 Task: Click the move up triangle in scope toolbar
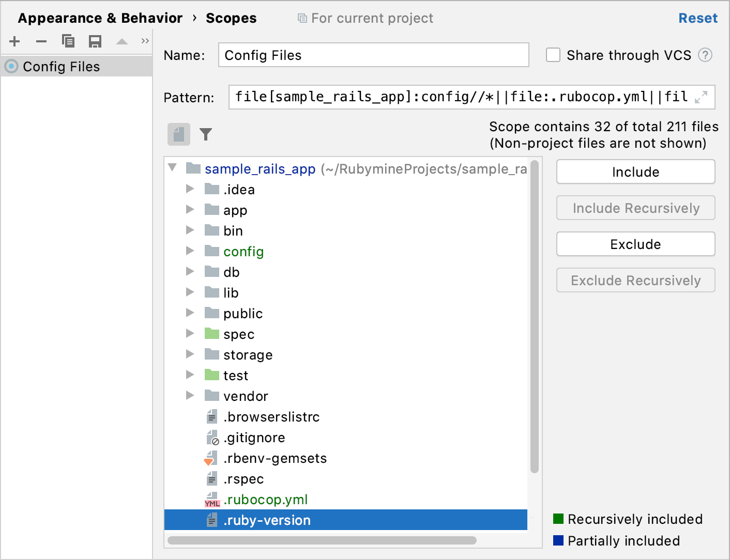coord(122,41)
